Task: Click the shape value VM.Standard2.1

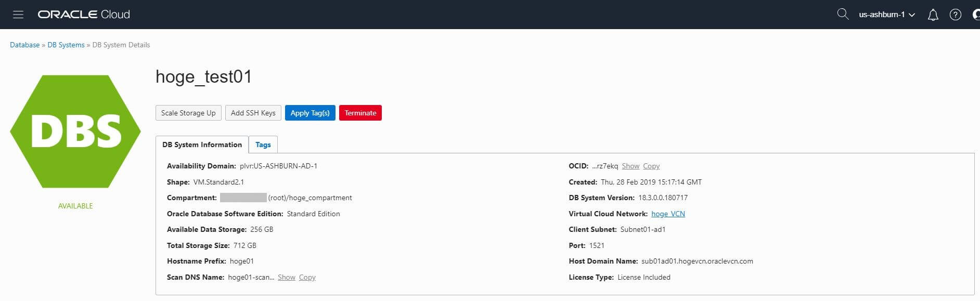Action: (x=218, y=182)
